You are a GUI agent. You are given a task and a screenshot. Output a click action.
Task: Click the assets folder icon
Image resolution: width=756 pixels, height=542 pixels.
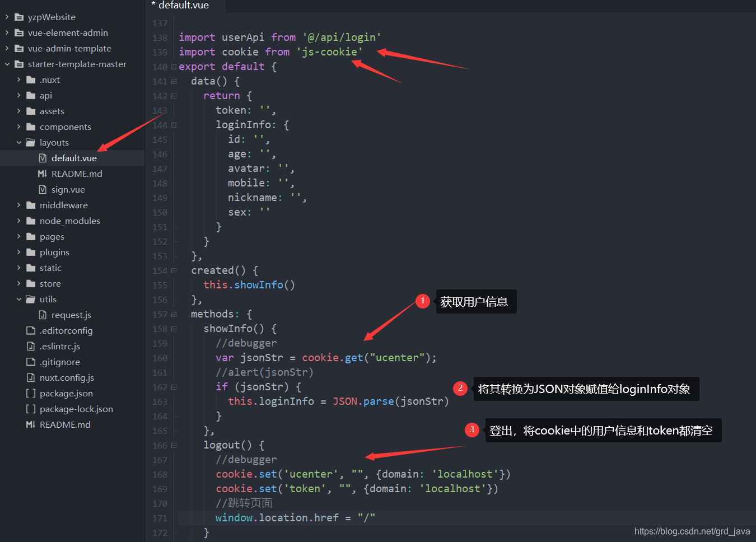point(31,111)
